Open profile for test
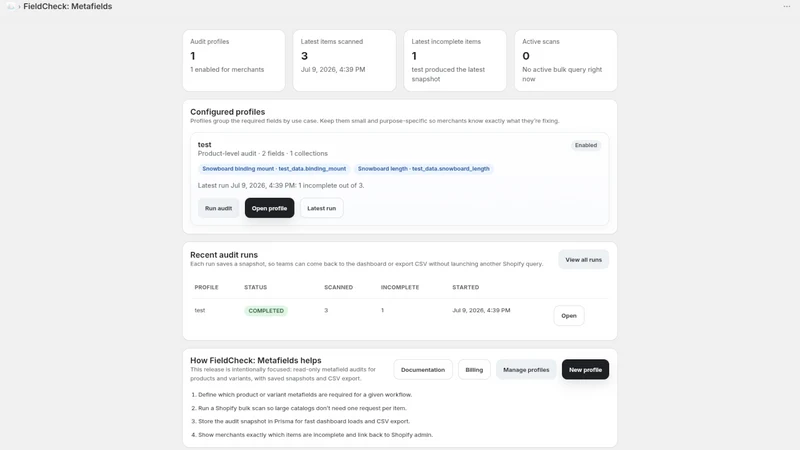Viewport: 800px width, 450px height. [269, 208]
